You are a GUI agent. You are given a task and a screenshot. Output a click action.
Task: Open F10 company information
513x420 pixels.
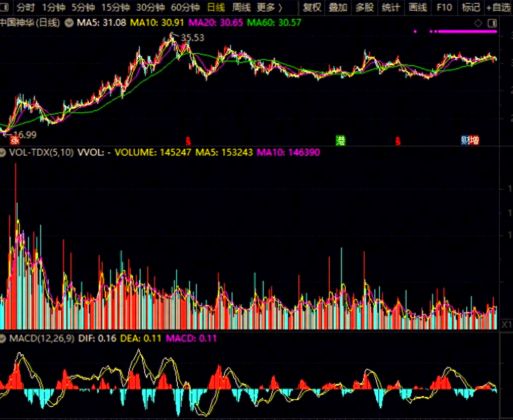[x=444, y=7]
